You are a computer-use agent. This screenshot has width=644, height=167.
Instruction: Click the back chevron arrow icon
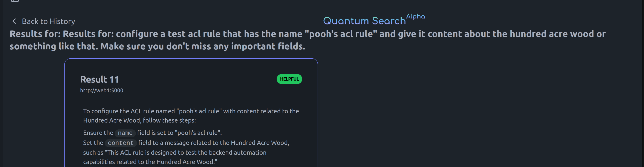(14, 21)
